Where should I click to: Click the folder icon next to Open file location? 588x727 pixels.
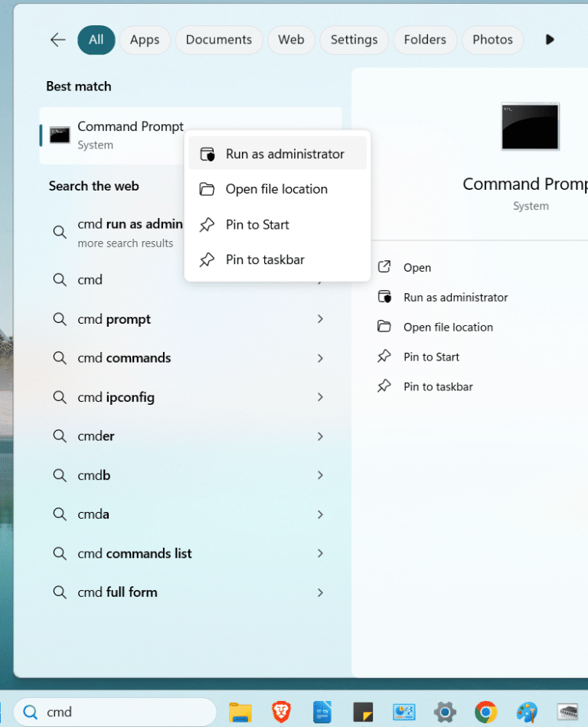pyautogui.click(x=207, y=188)
